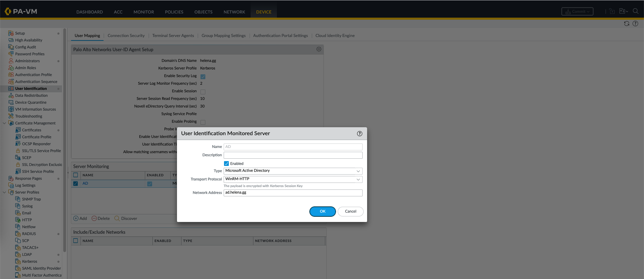Open the search magnifier icon

pos(635,11)
